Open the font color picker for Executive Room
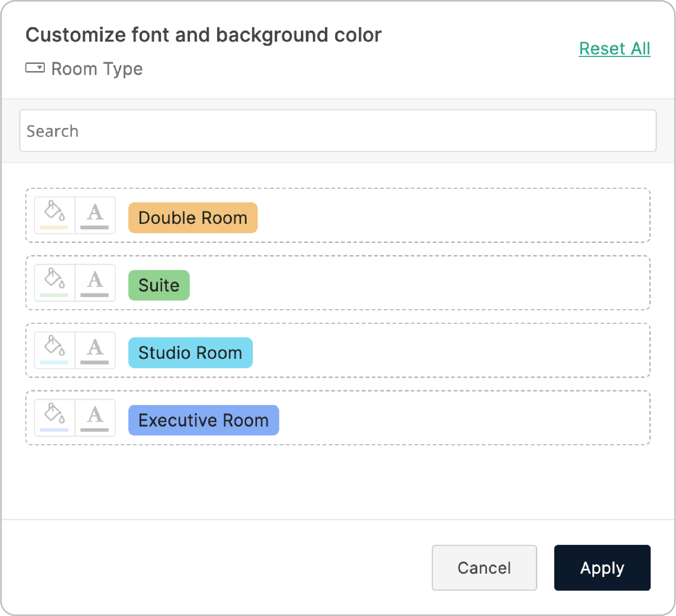 click(95, 417)
